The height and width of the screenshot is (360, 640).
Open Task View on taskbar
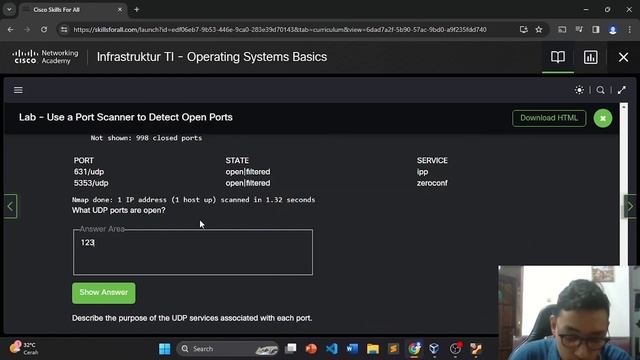click(x=291, y=349)
